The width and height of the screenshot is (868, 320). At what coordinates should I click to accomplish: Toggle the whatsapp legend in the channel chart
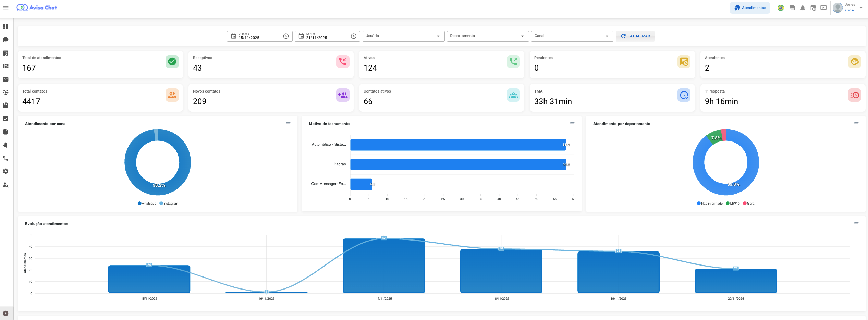pyautogui.click(x=147, y=204)
